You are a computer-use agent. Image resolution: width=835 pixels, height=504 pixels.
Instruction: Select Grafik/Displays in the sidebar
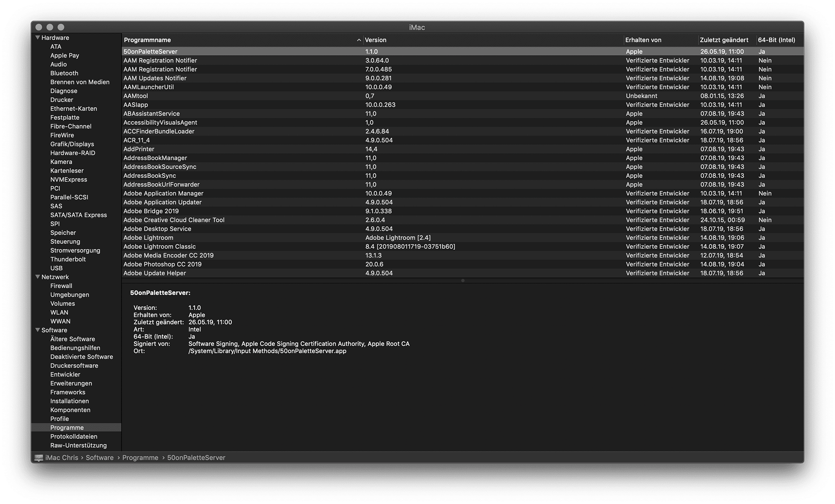(x=72, y=144)
